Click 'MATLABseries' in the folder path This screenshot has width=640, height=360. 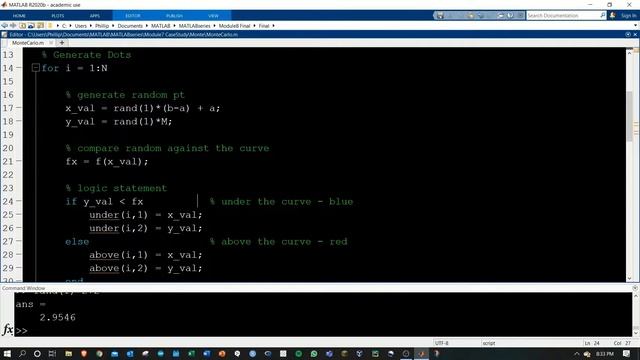click(195, 26)
